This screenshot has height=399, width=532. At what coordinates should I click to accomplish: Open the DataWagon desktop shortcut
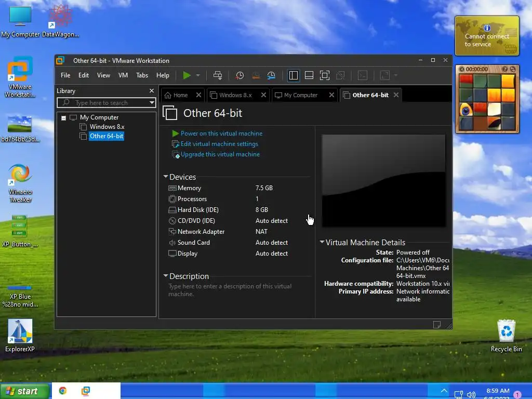60,21
